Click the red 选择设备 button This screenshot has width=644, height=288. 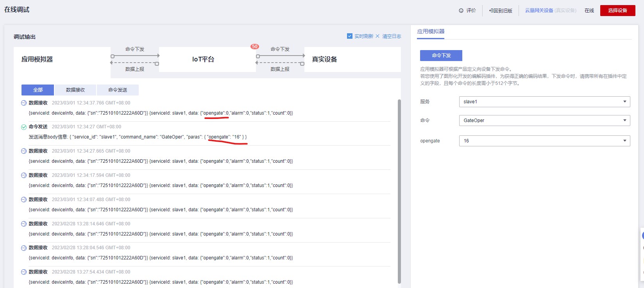tap(618, 11)
